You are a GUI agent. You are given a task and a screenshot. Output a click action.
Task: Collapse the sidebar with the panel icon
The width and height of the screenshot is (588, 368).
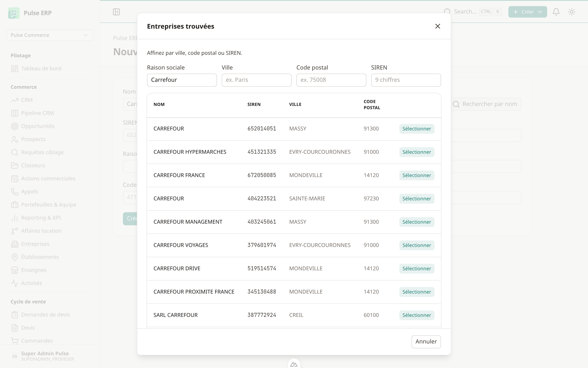116,12
